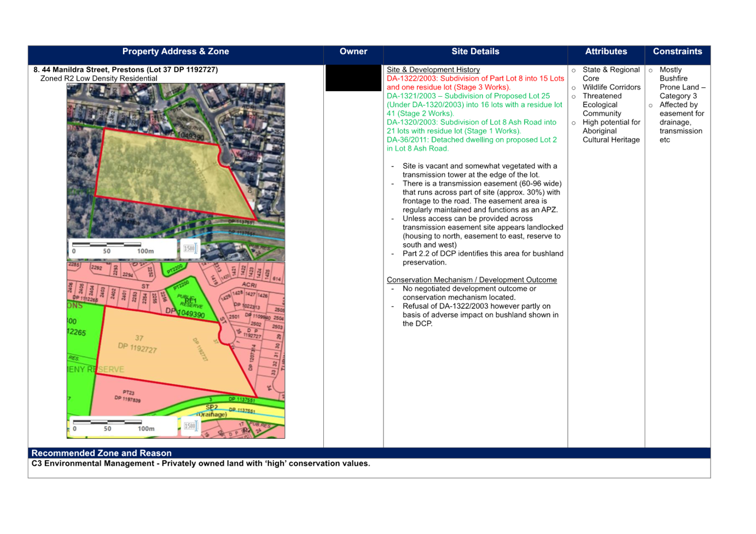The width and height of the screenshot is (756, 534).
Task: Click 'Part 2.2 of DCP identifies this area' bullet
Action: tap(483, 258)
